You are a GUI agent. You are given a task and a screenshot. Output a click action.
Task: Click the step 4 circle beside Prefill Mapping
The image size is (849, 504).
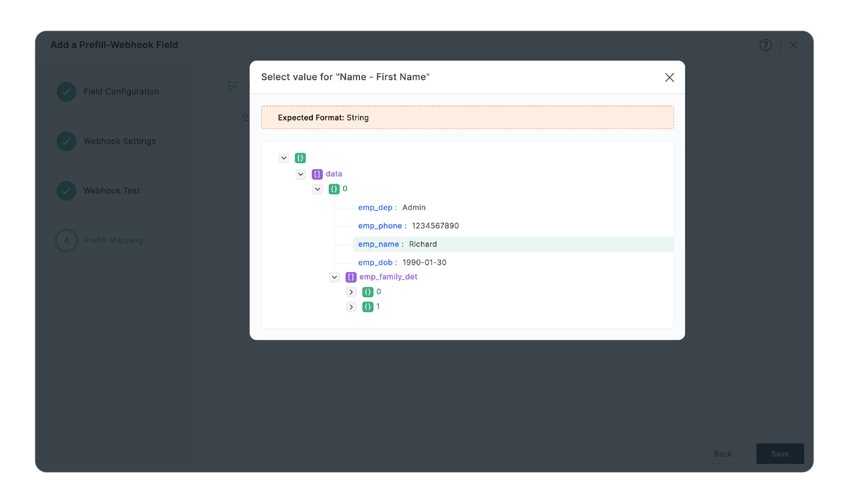coord(66,240)
